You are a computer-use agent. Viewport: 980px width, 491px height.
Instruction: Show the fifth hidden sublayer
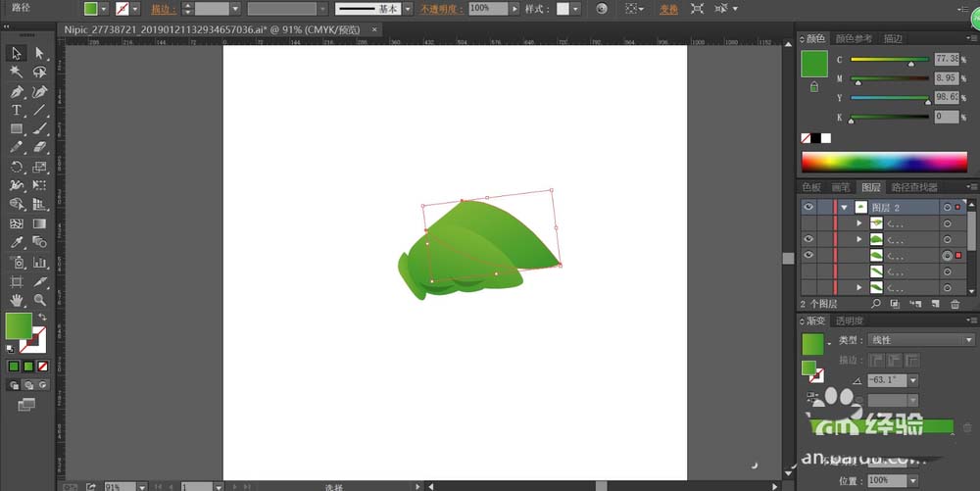[x=808, y=288]
